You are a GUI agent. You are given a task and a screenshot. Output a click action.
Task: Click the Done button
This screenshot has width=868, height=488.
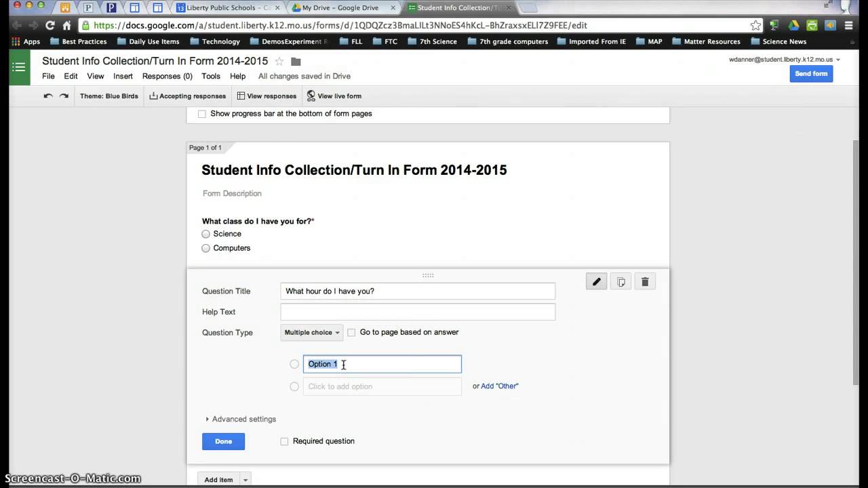[223, 441]
